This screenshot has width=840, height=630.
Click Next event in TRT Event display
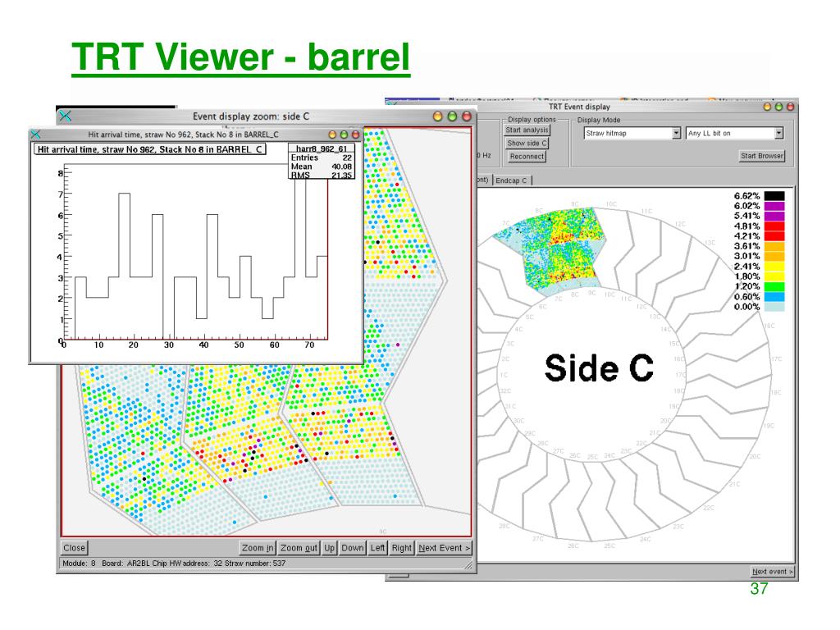point(772,572)
